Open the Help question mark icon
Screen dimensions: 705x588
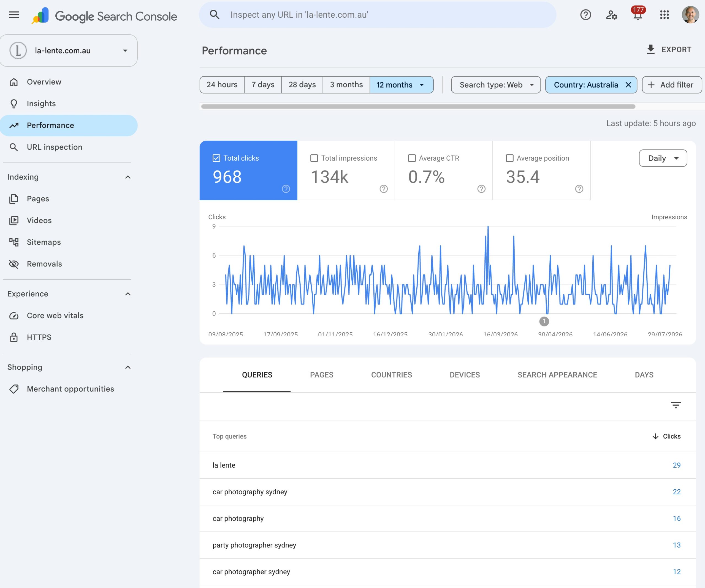(585, 15)
